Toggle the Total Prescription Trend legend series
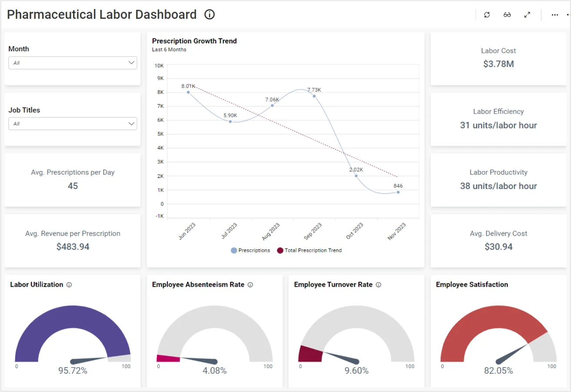The image size is (571, 392). pyautogui.click(x=309, y=251)
